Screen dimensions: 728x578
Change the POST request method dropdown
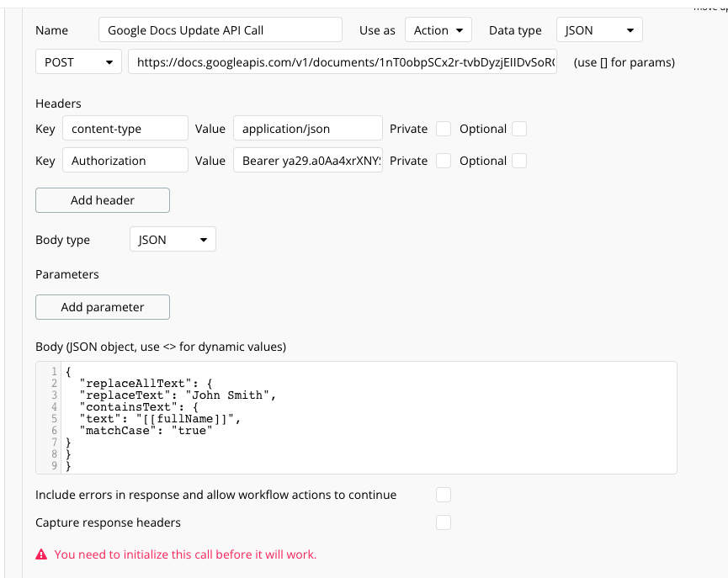pos(77,61)
